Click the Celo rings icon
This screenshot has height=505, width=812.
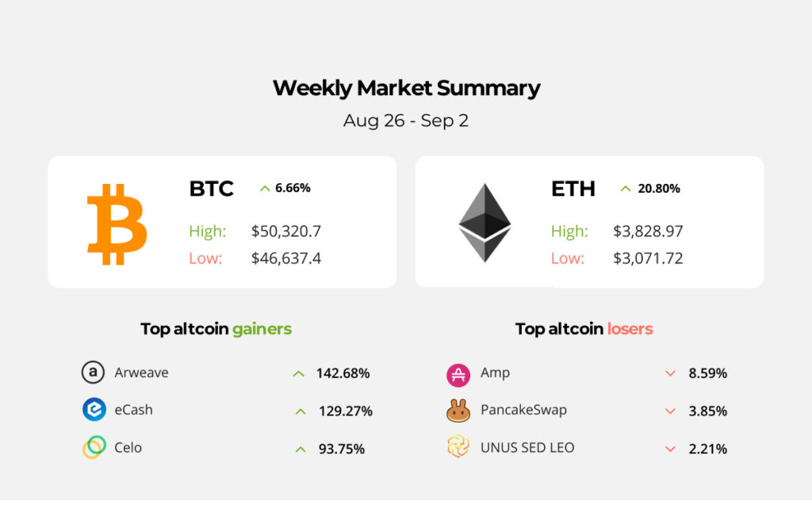[94, 447]
